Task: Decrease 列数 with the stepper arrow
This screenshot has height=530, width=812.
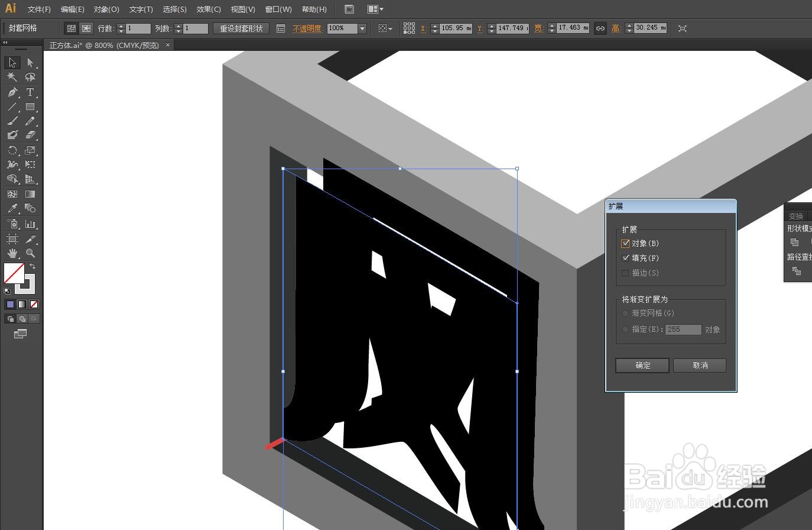Action: point(178,30)
